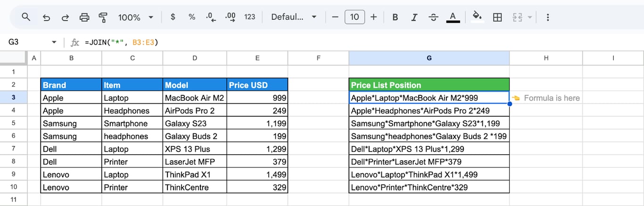Select cell containing ThinkCentre
Image resolution: width=644 pixels, height=206 pixels.
coord(195,187)
